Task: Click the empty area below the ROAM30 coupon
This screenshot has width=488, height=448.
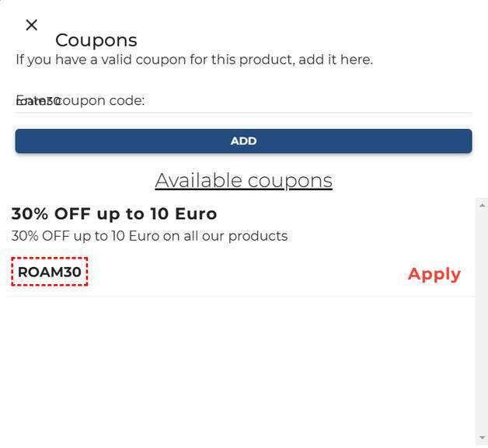Action: click(x=241, y=365)
